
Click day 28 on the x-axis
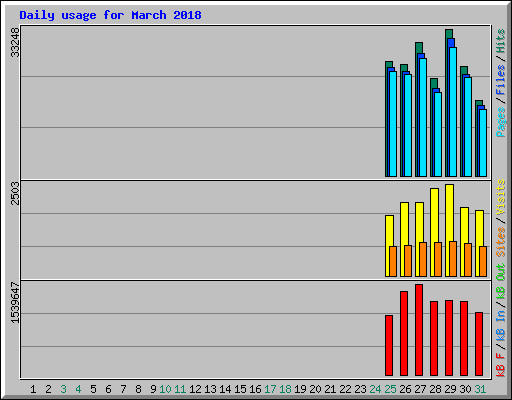(435, 389)
